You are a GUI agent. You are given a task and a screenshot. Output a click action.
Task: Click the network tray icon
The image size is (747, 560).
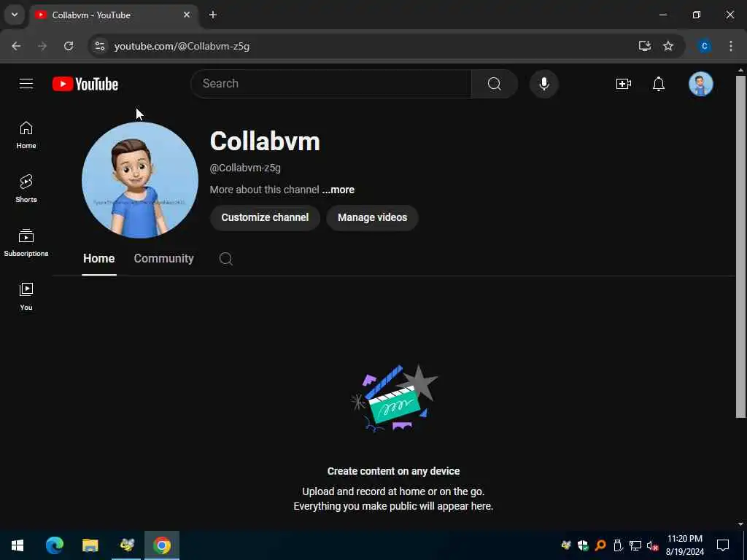click(635, 545)
